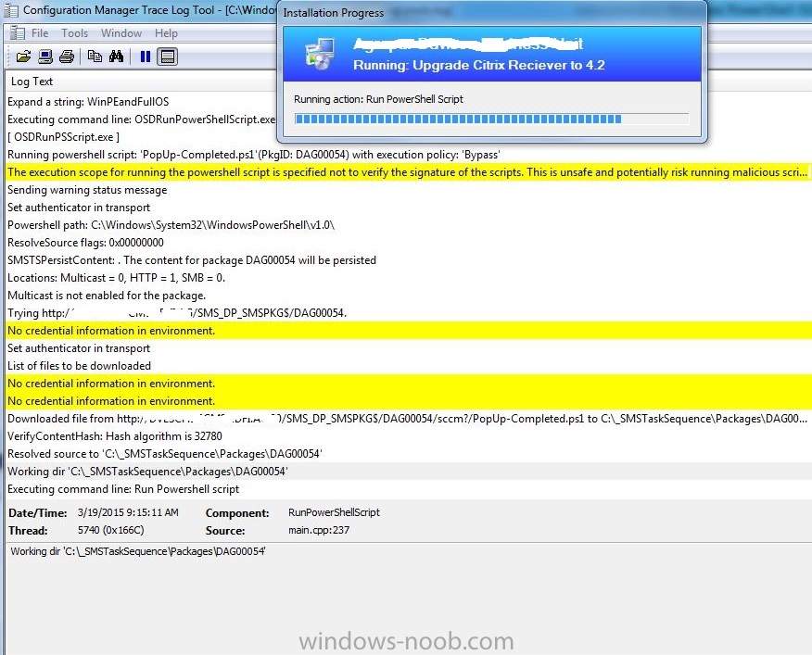Click the installer icon in Installation Progress
Image resolution: width=812 pixels, height=655 pixels.
pyautogui.click(x=320, y=54)
